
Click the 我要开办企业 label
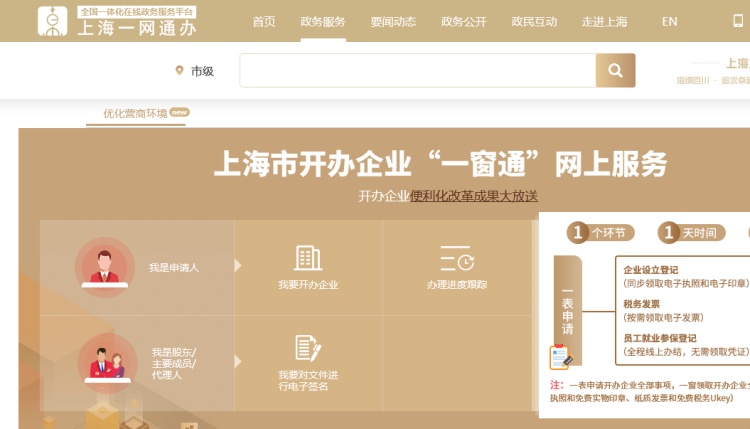coord(308,285)
